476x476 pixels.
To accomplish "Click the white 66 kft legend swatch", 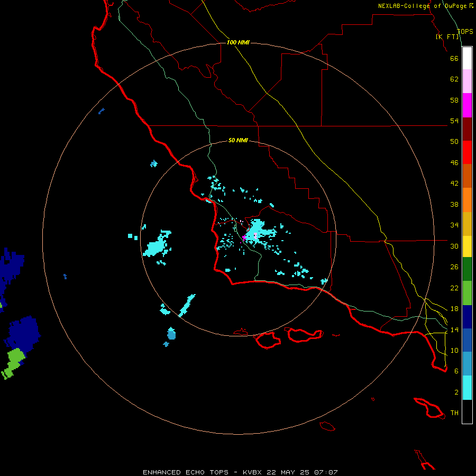I will coord(467,58).
